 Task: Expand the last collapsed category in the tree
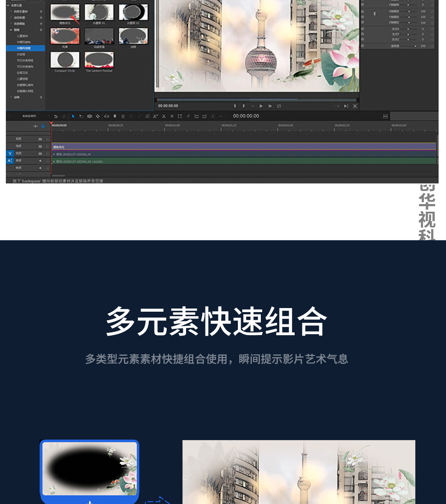click(11, 97)
